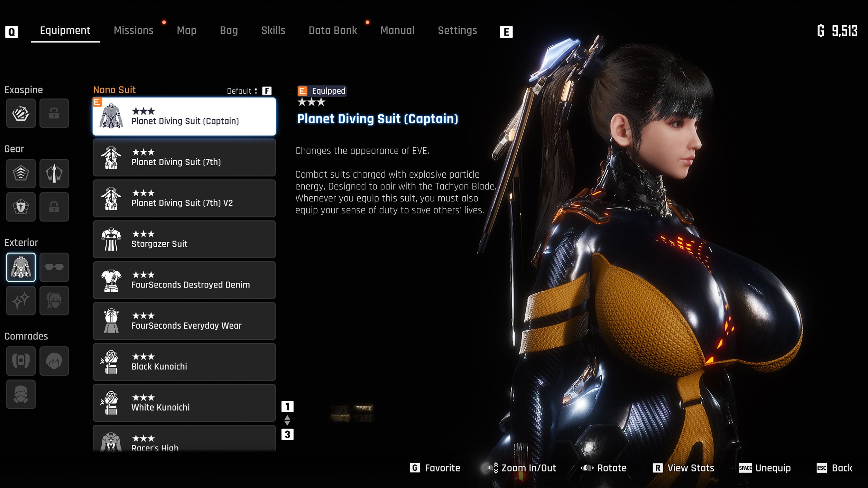This screenshot has height=488, width=868.
Task: Choose the shield Gear slot icon
Action: pyautogui.click(x=21, y=207)
